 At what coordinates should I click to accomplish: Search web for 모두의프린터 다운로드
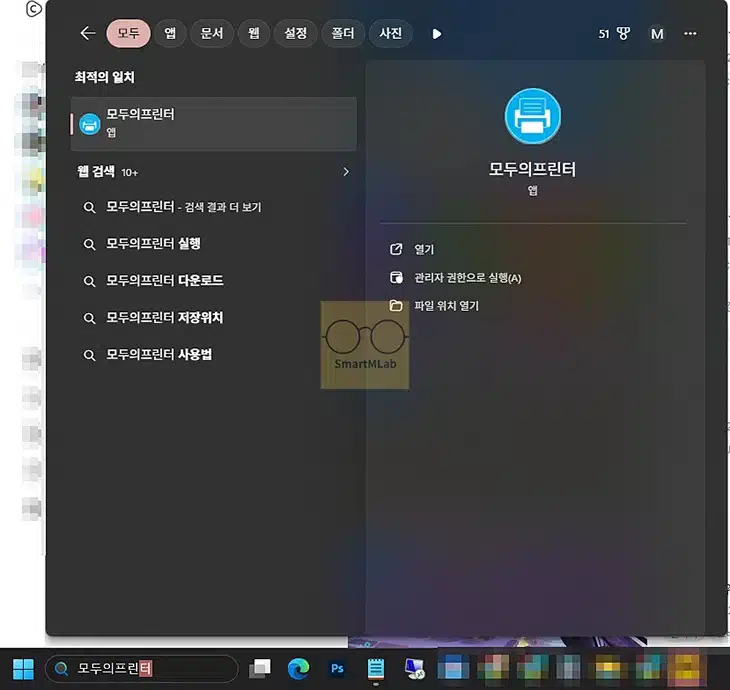164,280
